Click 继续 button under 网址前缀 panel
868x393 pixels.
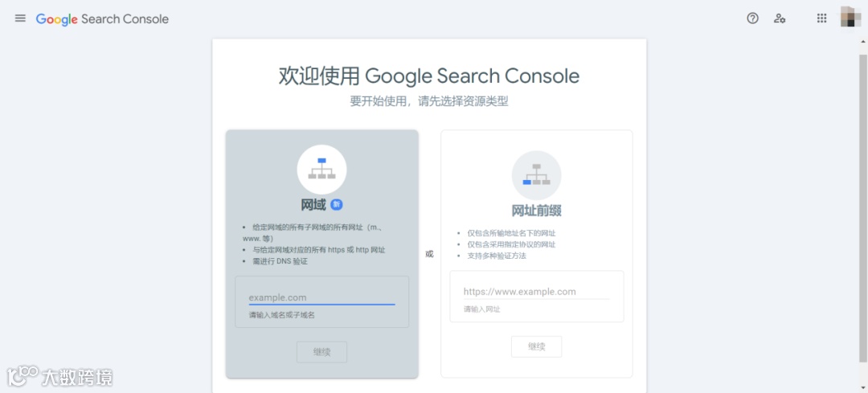click(536, 346)
